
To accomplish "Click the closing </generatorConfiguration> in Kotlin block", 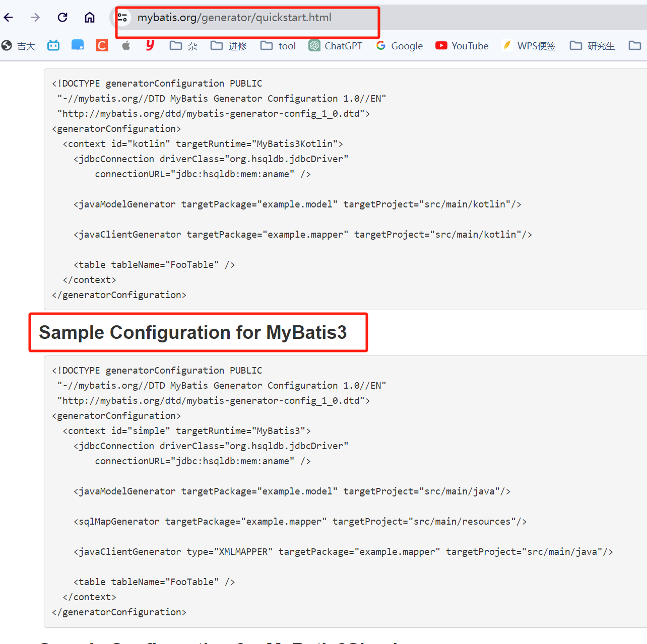I will tap(119, 295).
